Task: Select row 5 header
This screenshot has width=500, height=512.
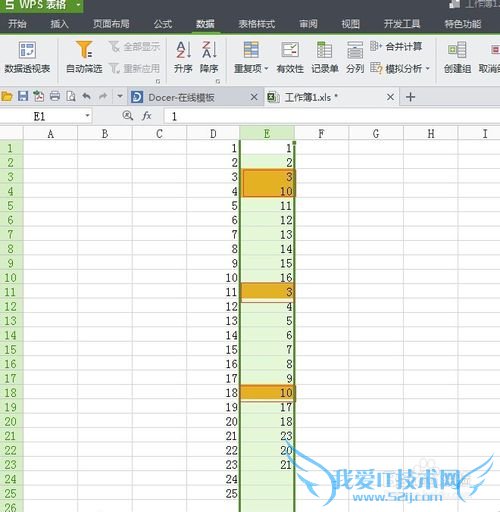Action: [11, 206]
